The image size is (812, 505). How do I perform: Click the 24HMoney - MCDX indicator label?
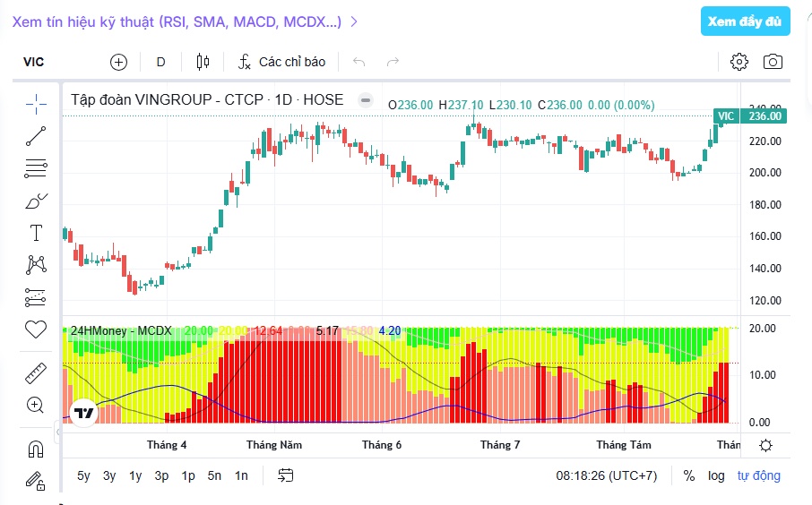click(x=121, y=330)
